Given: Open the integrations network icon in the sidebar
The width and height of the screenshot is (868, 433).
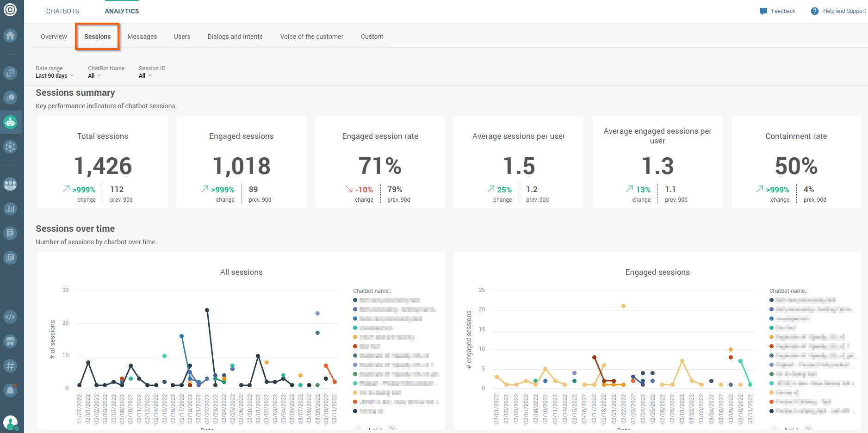Looking at the screenshot, I should click(10, 147).
